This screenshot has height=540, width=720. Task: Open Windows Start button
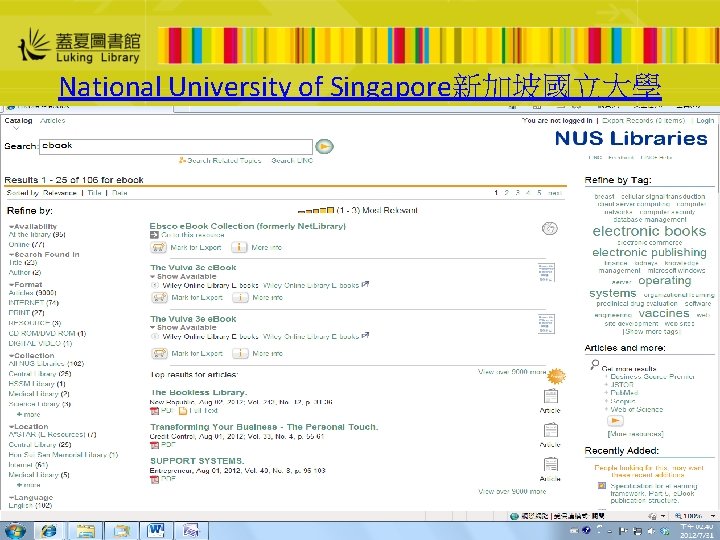[15, 531]
